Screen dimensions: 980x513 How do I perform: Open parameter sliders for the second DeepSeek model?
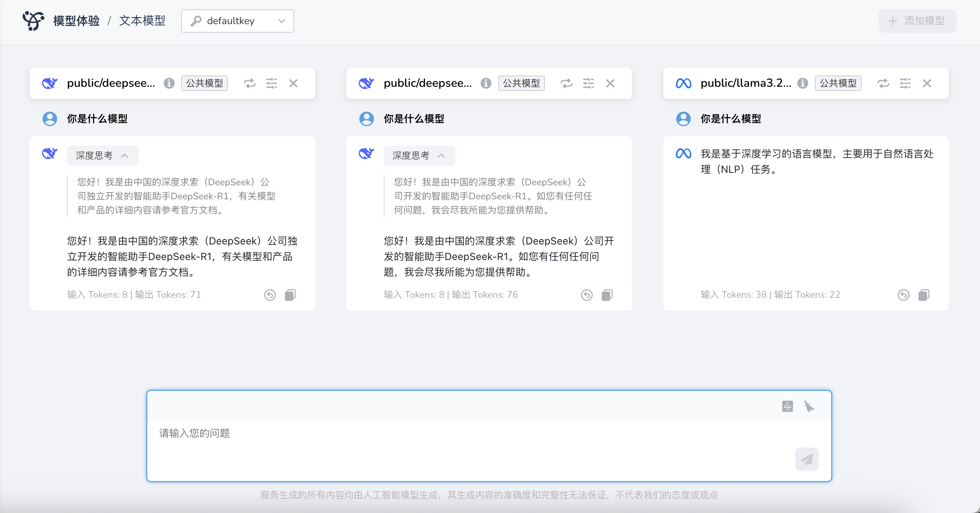(x=588, y=83)
